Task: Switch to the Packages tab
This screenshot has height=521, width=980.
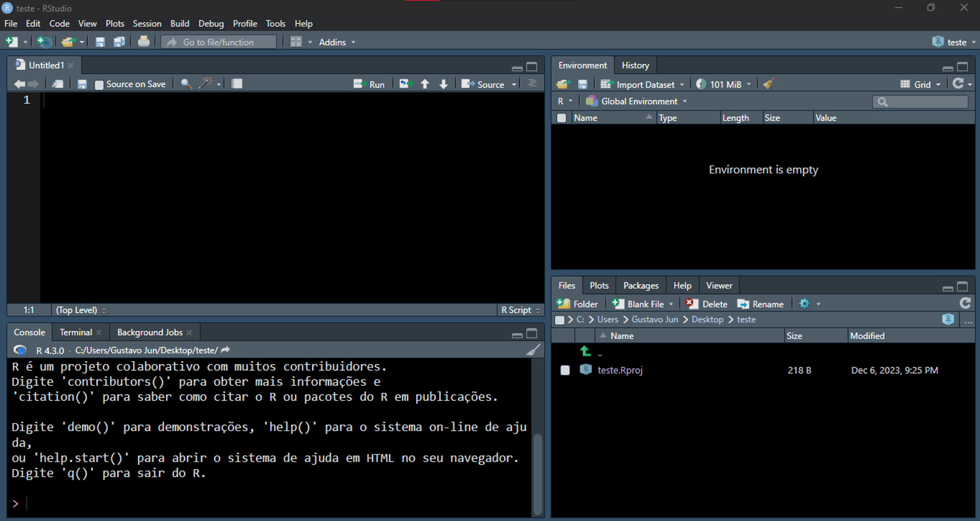Action: (x=641, y=285)
